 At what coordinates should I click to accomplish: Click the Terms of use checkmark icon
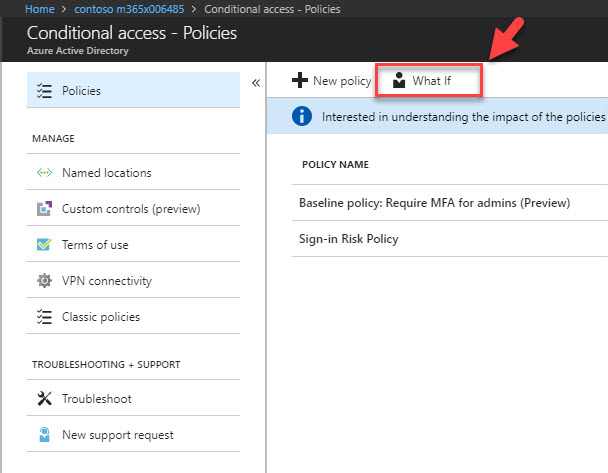(x=44, y=245)
